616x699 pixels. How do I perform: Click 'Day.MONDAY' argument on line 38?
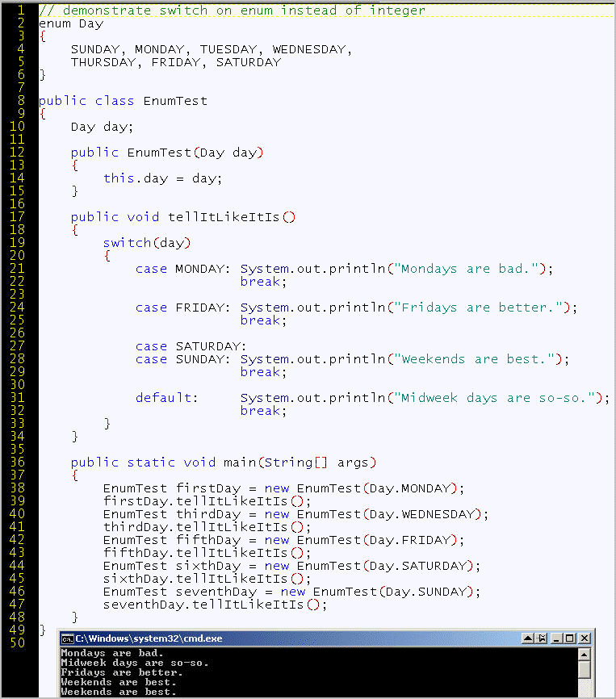409,488
